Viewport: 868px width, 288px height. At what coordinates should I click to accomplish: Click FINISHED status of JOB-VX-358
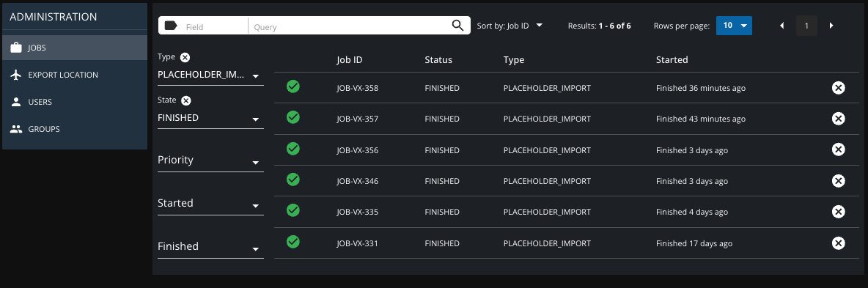click(442, 88)
